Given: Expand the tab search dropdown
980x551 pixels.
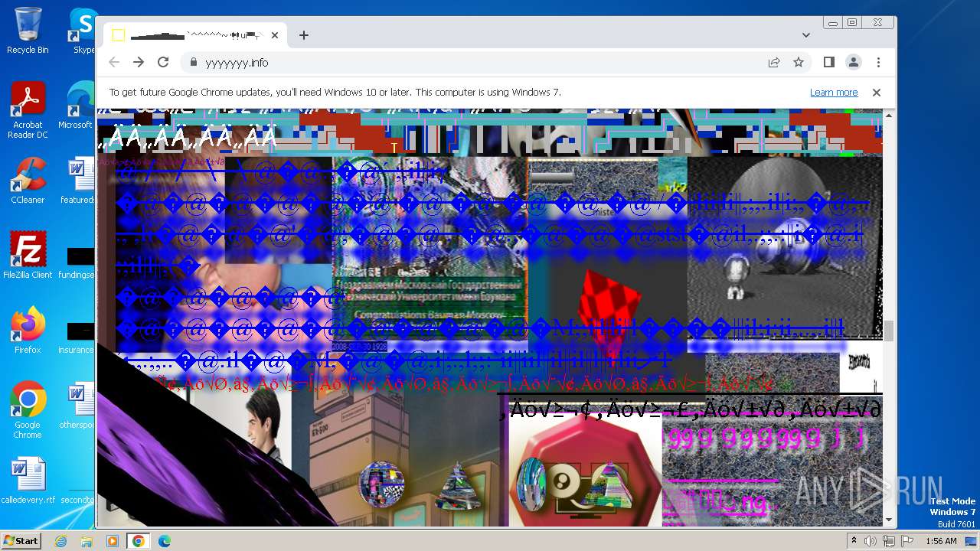Looking at the screenshot, I should pyautogui.click(x=805, y=35).
